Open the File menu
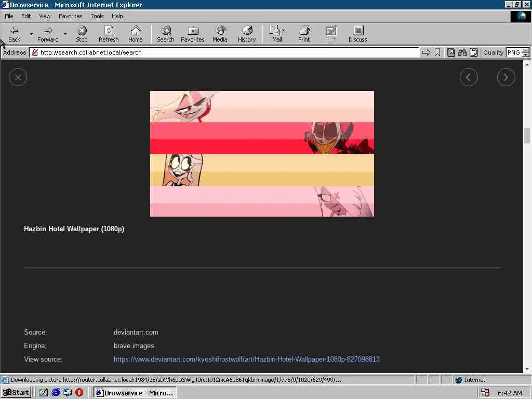Screen dimensions: 532x399 point(9,16)
